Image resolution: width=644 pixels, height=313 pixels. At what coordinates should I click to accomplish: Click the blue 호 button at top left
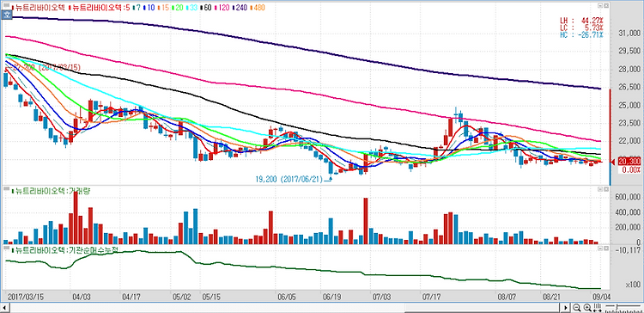click(x=7, y=15)
